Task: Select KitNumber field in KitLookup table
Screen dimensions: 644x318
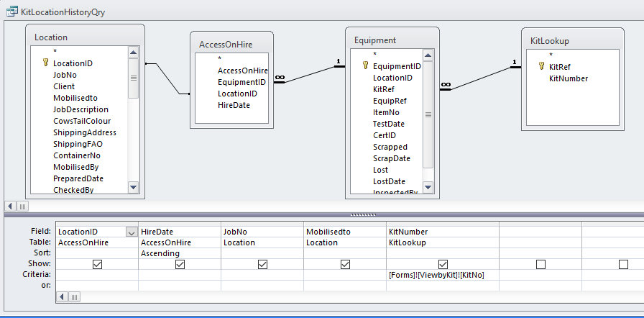Action: (x=569, y=78)
